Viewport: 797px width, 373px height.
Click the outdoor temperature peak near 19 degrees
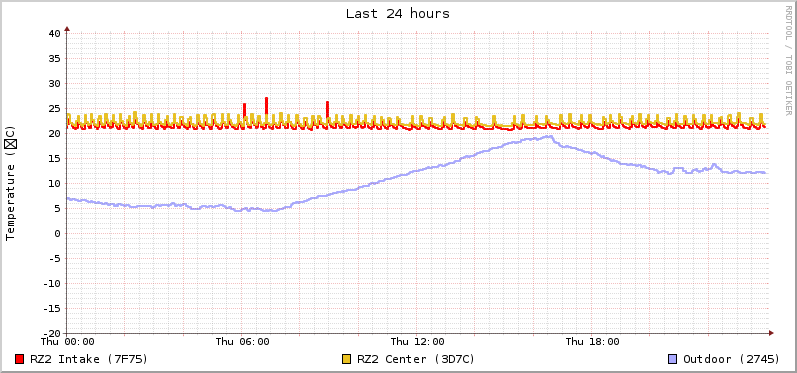pos(548,136)
